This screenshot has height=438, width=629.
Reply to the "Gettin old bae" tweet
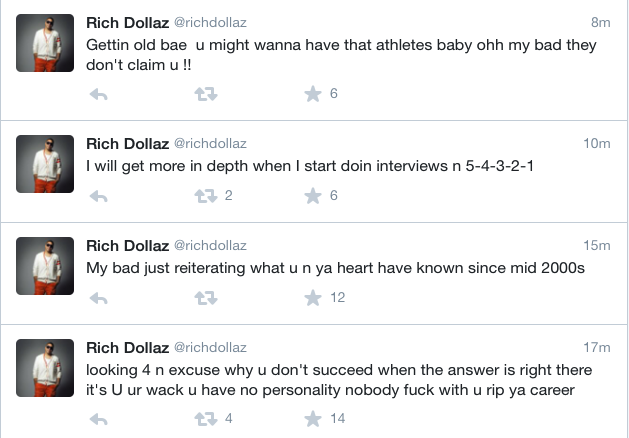tap(98, 94)
